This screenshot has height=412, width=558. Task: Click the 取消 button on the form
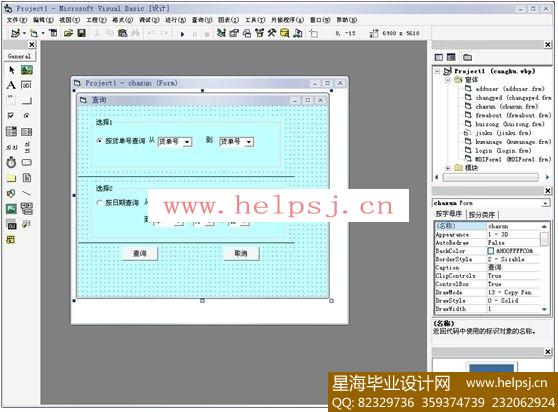click(241, 253)
